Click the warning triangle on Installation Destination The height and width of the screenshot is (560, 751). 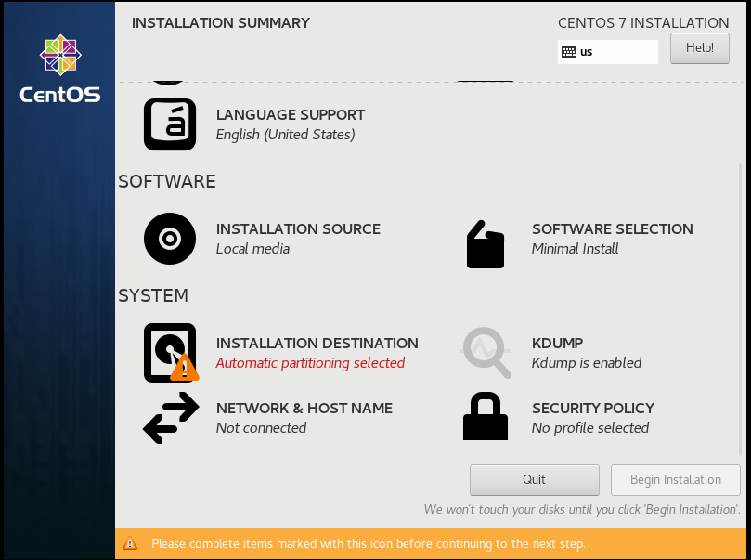click(x=184, y=369)
